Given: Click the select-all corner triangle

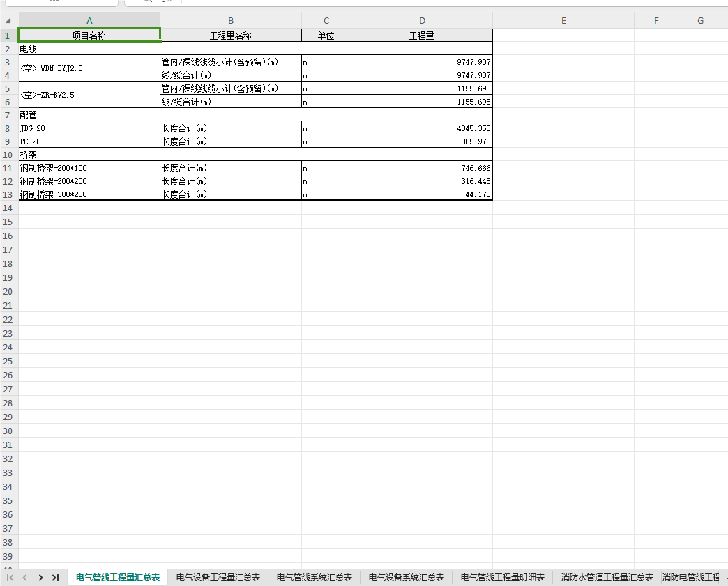Looking at the screenshot, I should click(x=8, y=21).
